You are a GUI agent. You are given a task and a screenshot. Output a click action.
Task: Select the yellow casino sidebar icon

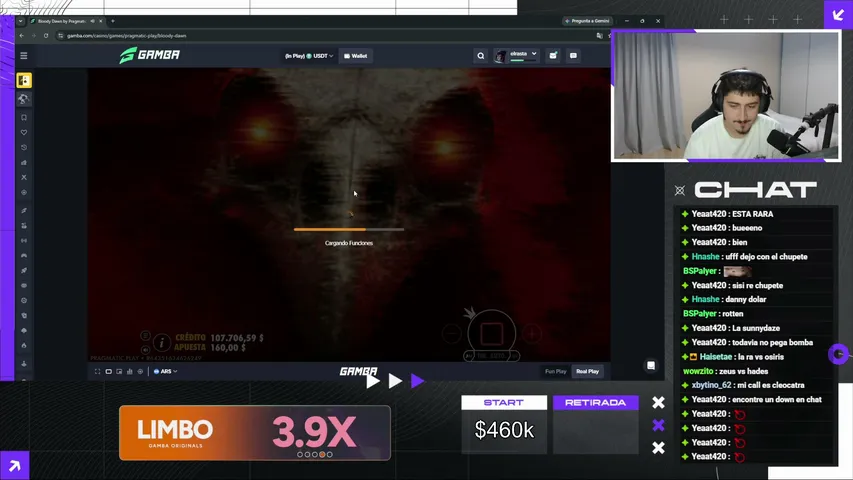pyautogui.click(x=24, y=81)
